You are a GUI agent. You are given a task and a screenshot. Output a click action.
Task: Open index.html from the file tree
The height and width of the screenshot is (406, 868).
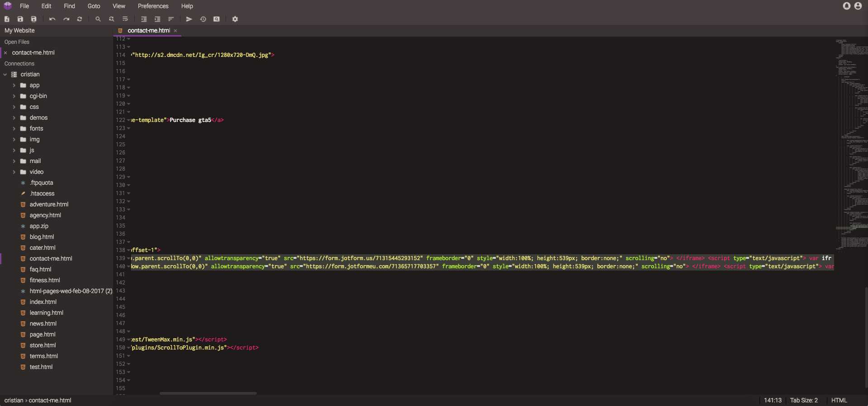point(43,302)
